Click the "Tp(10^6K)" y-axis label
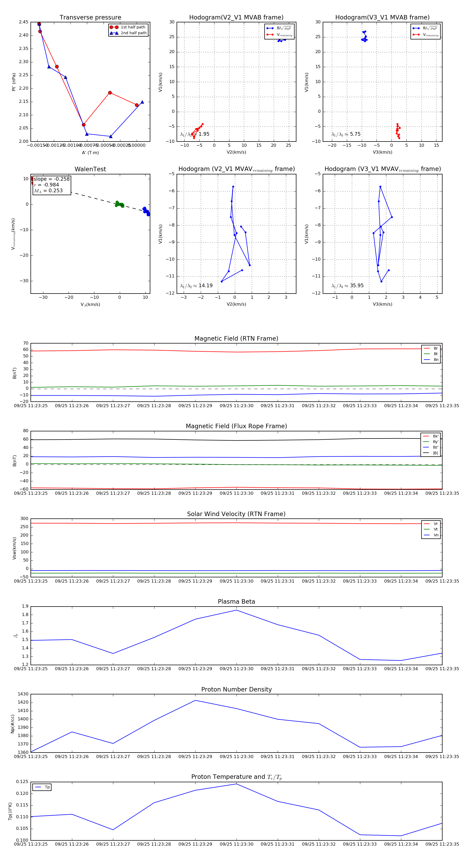 click(10, 811)
